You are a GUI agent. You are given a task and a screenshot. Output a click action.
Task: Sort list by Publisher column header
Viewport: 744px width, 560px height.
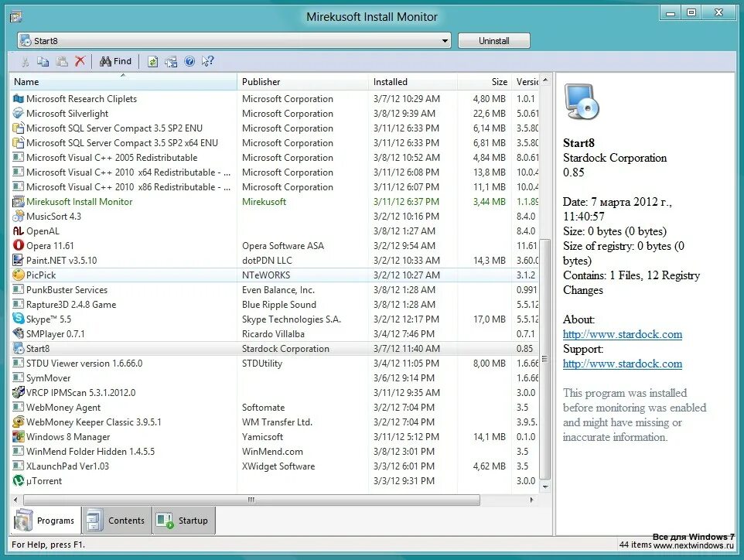click(x=302, y=82)
